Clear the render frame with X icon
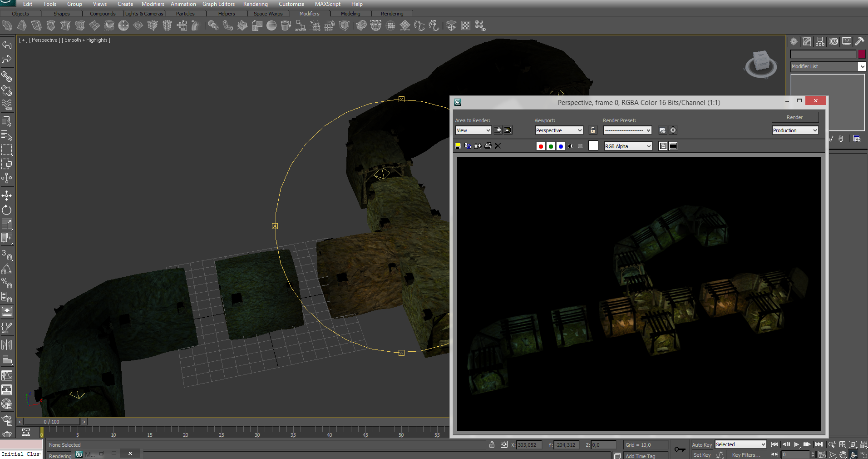Image resolution: width=868 pixels, height=459 pixels. [x=498, y=146]
